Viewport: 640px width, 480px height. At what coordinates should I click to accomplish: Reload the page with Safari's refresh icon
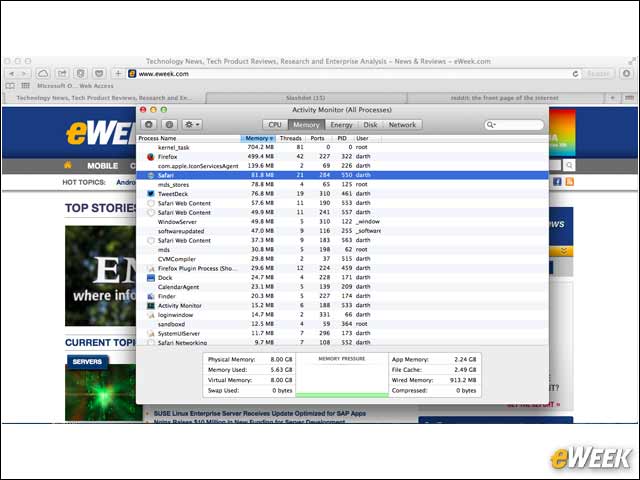(x=575, y=74)
